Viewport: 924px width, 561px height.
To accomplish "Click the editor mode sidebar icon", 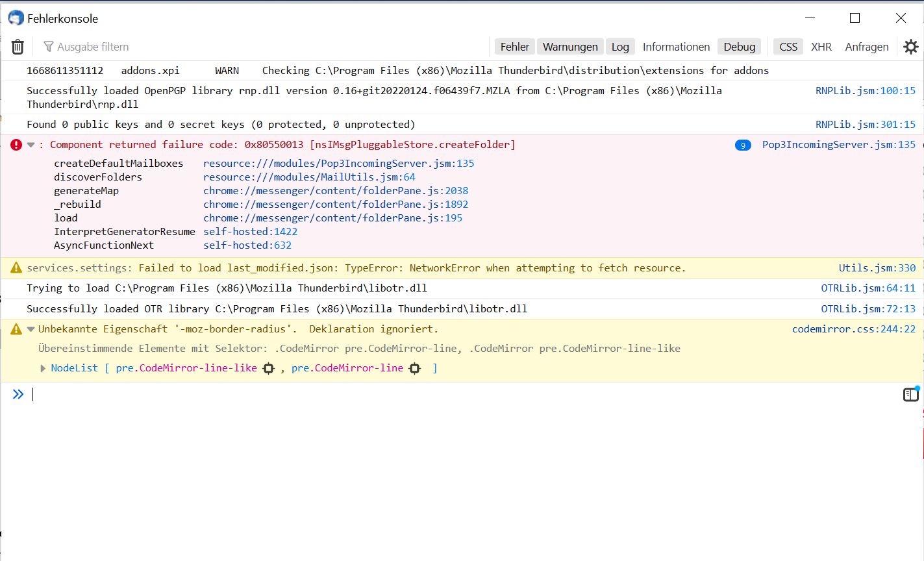I will (x=911, y=394).
